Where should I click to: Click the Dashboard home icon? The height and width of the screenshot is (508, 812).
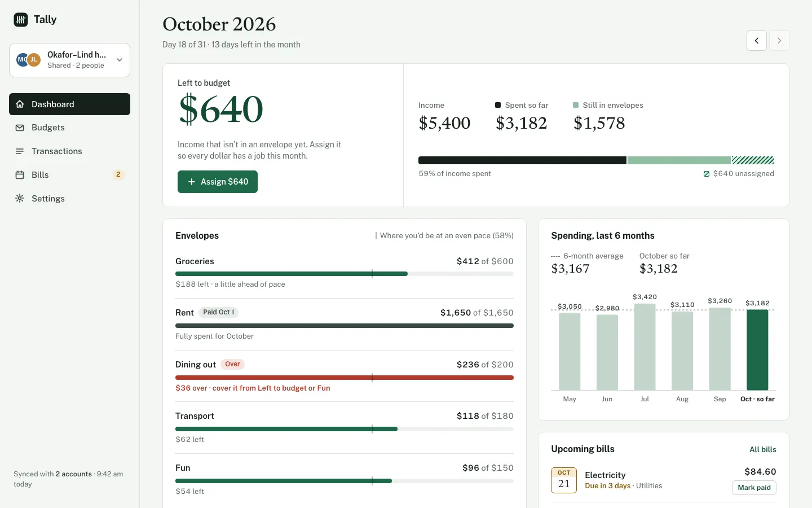20,104
